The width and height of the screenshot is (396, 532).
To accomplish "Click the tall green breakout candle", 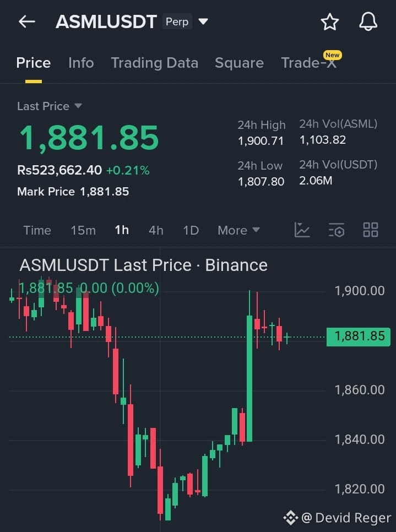I will [x=249, y=378].
